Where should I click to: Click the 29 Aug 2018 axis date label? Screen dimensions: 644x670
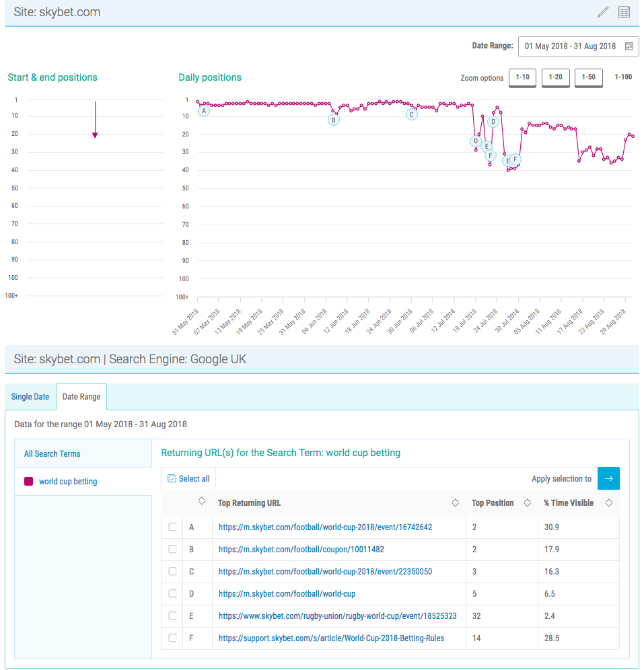point(613,322)
